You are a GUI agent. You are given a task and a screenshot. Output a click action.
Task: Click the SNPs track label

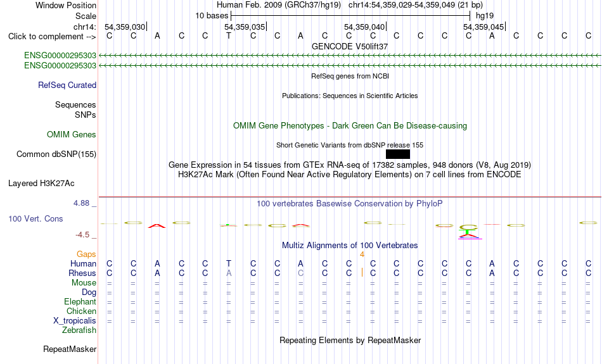(x=86, y=115)
